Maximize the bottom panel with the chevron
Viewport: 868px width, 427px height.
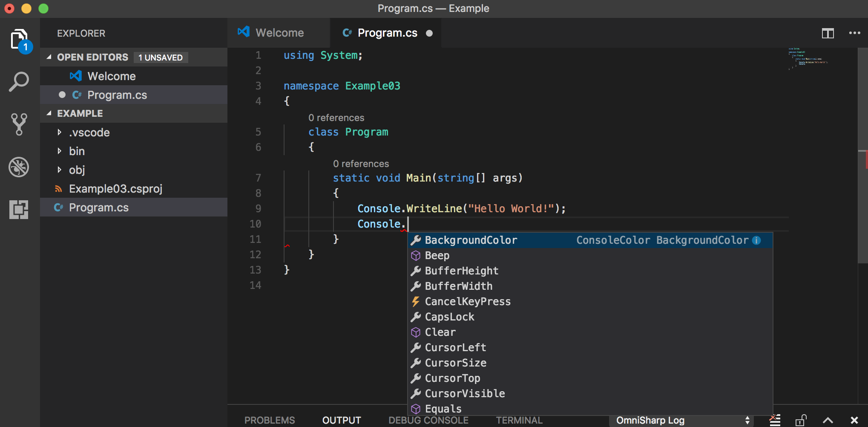click(828, 420)
